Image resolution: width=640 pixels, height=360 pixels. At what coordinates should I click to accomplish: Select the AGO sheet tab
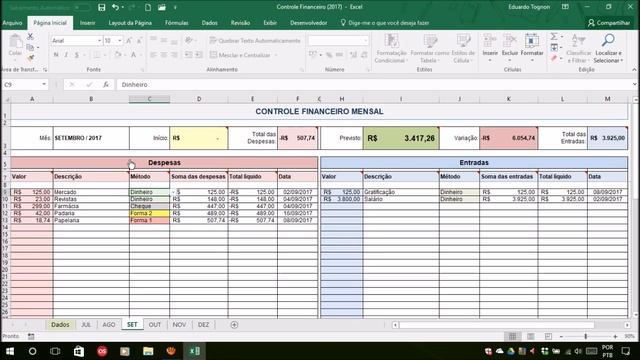[x=109, y=325]
